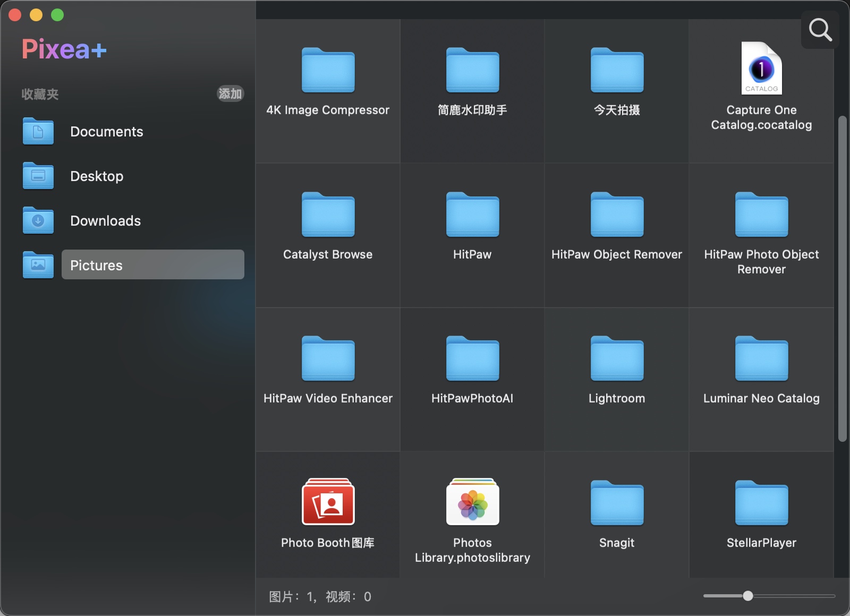Open the HitPaw Object Remover folder icon

[617, 214]
